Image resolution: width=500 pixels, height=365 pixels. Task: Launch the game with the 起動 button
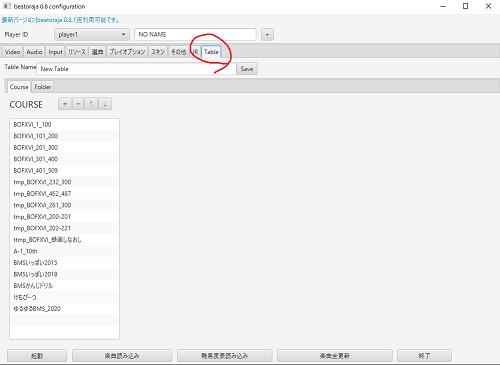[x=37, y=356]
